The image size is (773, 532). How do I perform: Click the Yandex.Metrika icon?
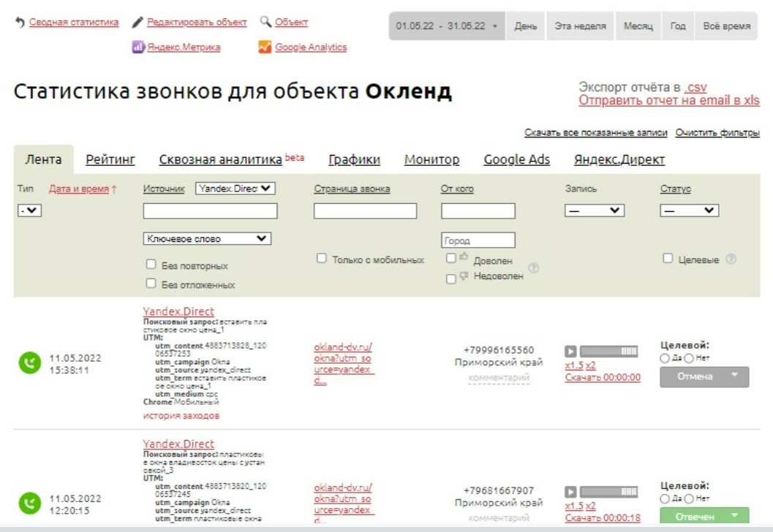point(137,47)
